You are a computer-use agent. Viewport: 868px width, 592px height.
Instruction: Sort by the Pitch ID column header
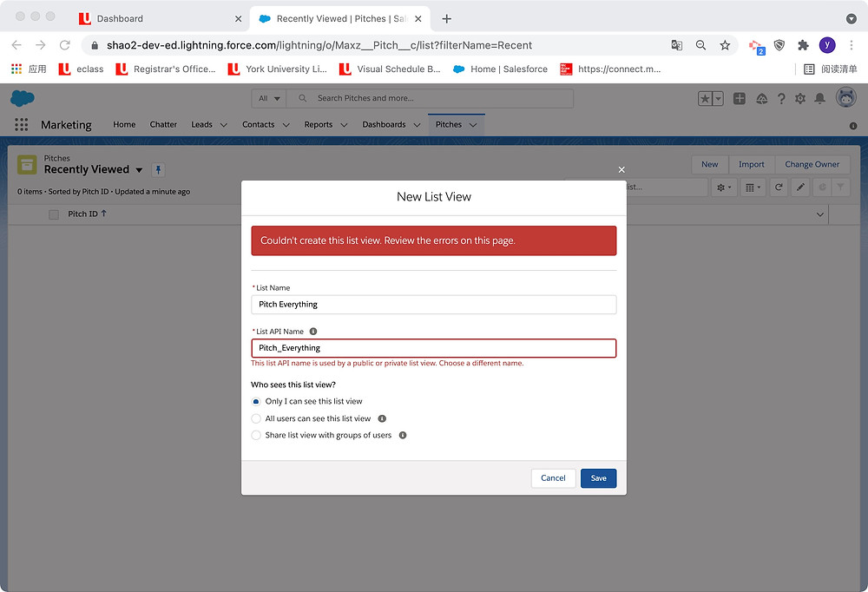87,214
